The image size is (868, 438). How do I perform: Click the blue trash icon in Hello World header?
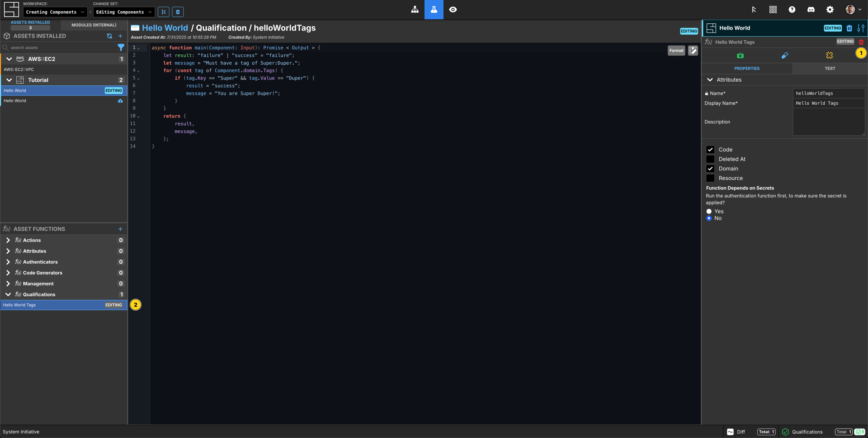[x=849, y=28]
